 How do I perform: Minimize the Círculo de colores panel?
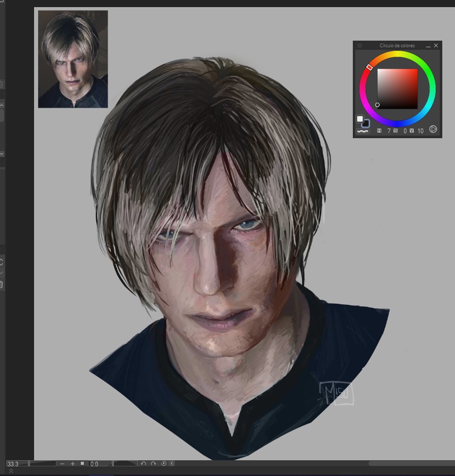click(428, 46)
